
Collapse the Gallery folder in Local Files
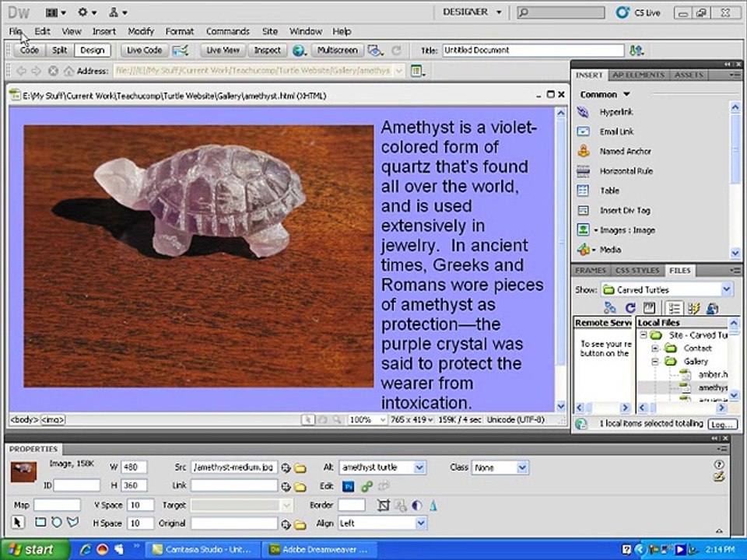tap(655, 362)
